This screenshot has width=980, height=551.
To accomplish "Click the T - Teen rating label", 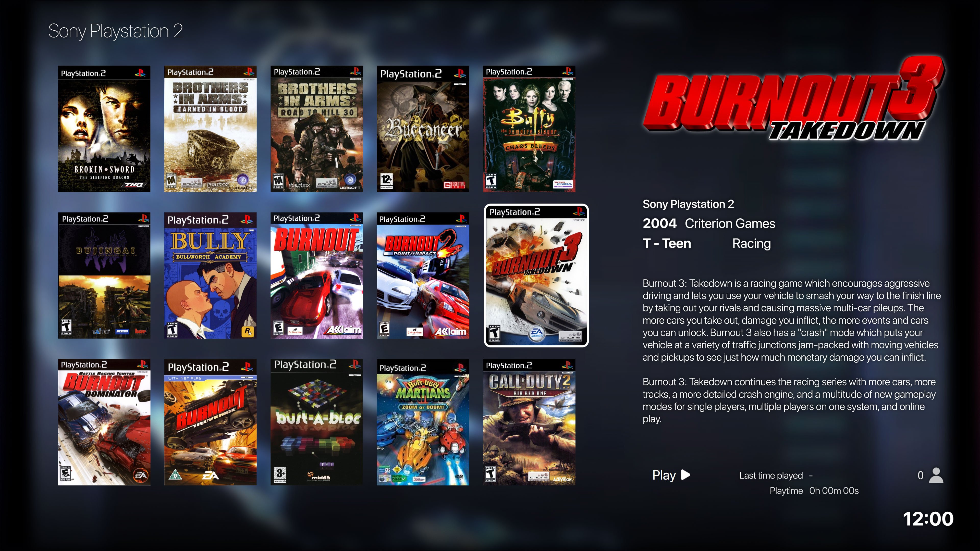I will tap(667, 243).
